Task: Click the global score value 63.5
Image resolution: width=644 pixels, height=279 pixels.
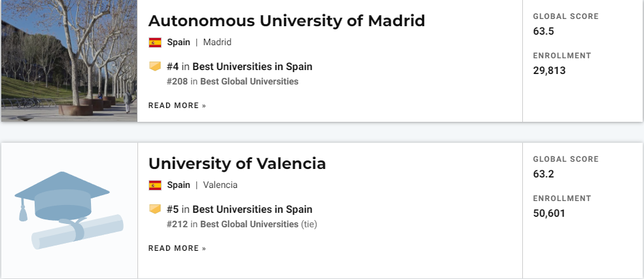Action: point(543,31)
